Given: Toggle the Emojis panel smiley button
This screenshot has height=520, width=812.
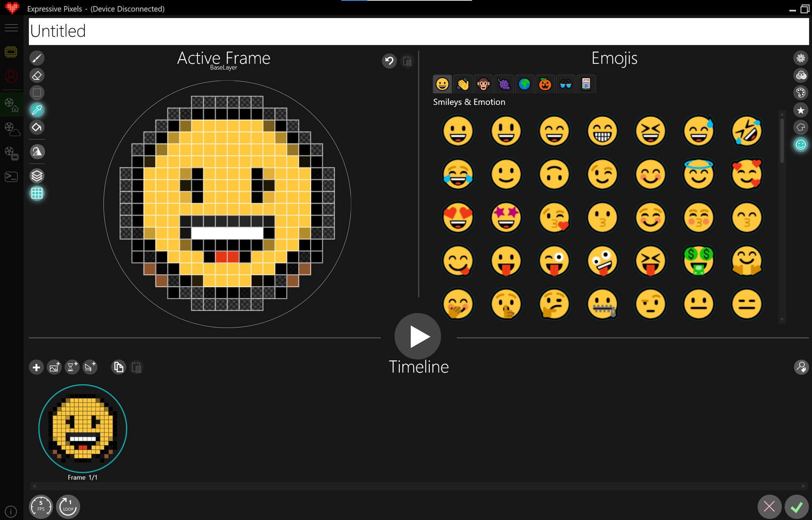Looking at the screenshot, I should pos(801,145).
